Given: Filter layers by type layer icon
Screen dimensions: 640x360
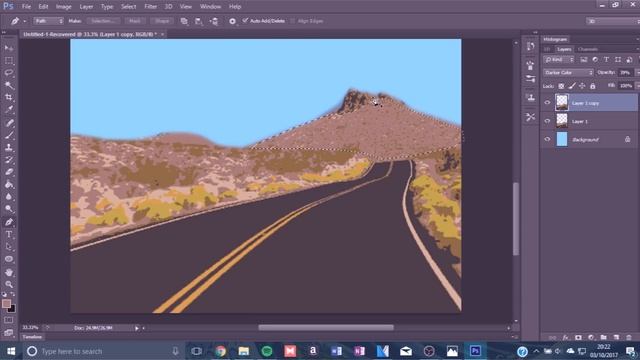Looking at the screenshot, I should pyautogui.click(x=607, y=60).
